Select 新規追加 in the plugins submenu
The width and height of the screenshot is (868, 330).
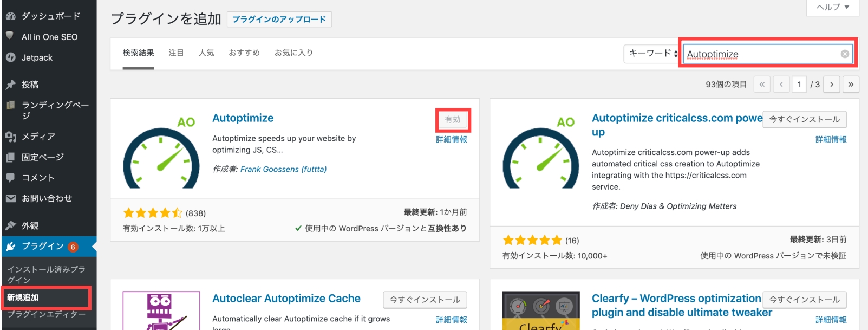pos(23,297)
